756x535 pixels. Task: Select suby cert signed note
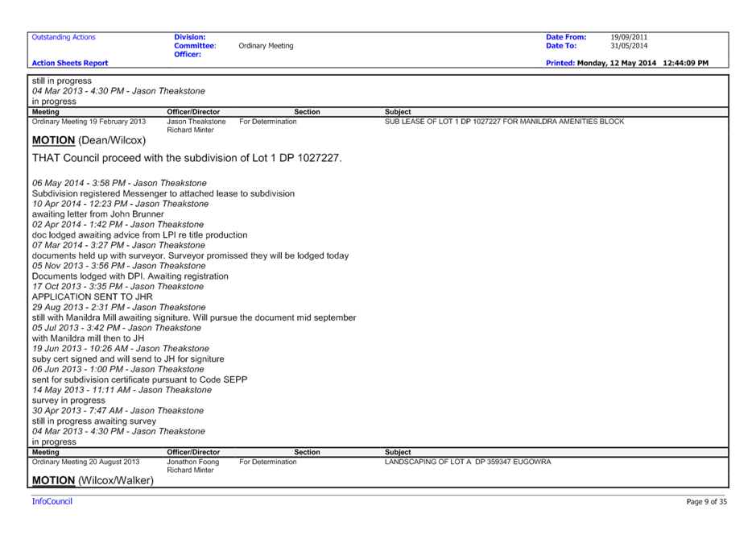click(128, 359)
